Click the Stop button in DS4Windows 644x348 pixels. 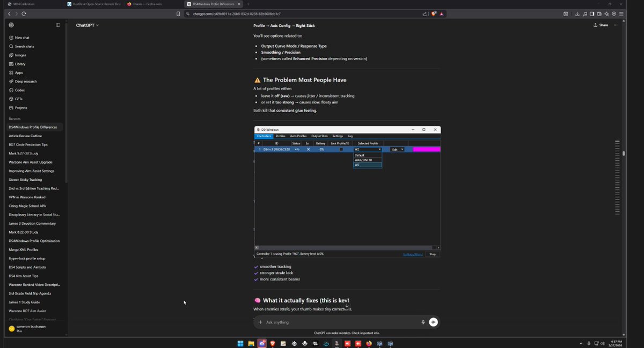point(433,254)
